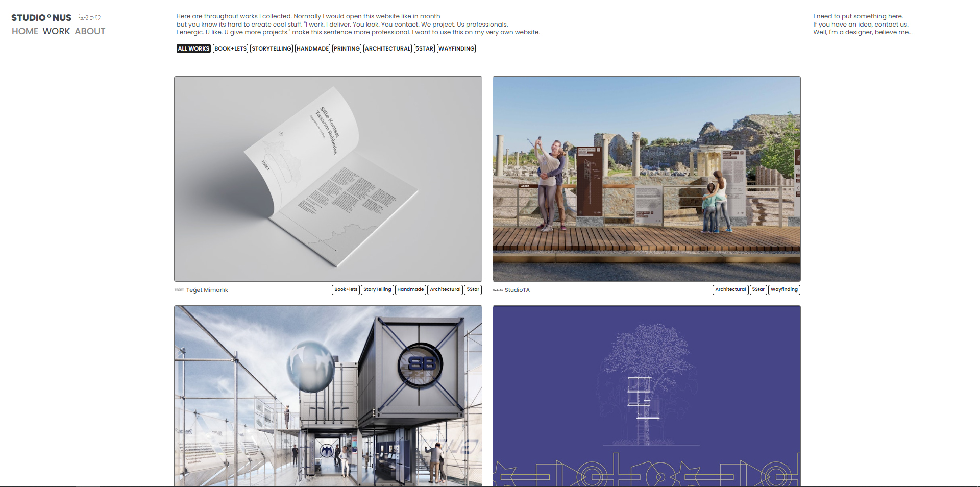Select the ALL WORKS filter
This screenshot has width=980, height=487.
(x=193, y=48)
